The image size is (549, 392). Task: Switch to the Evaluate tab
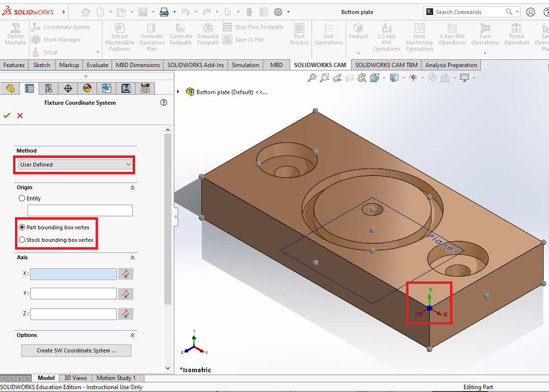point(98,65)
